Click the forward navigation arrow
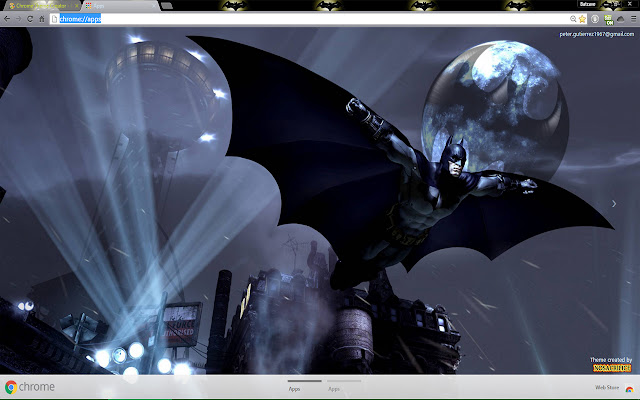The image size is (640, 400). click(18, 19)
